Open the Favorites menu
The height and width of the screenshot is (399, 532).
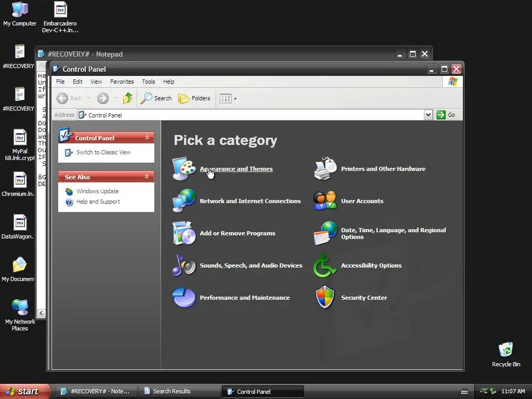pos(122,82)
